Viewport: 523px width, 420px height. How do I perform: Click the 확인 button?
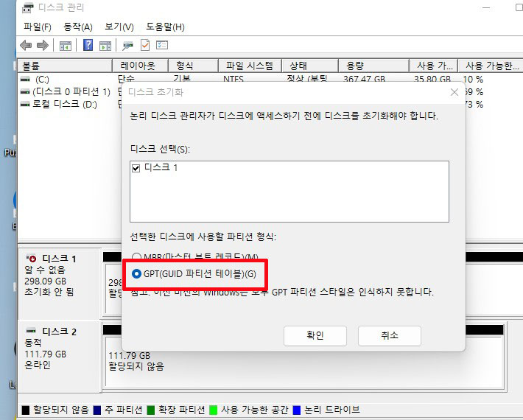click(x=315, y=335)
